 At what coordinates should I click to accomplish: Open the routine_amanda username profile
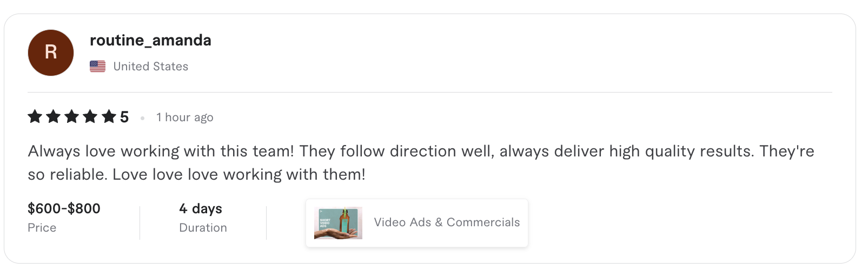pos(150,41)
